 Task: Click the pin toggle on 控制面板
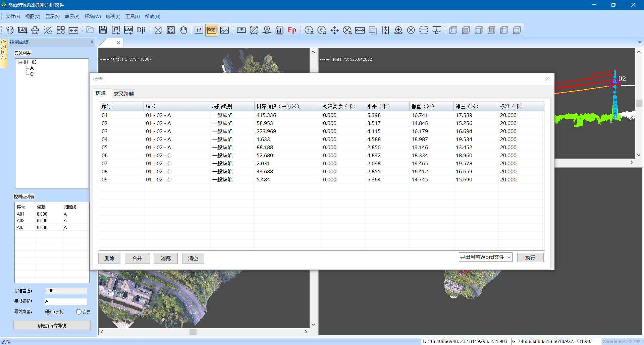click(x=91, y=42)
